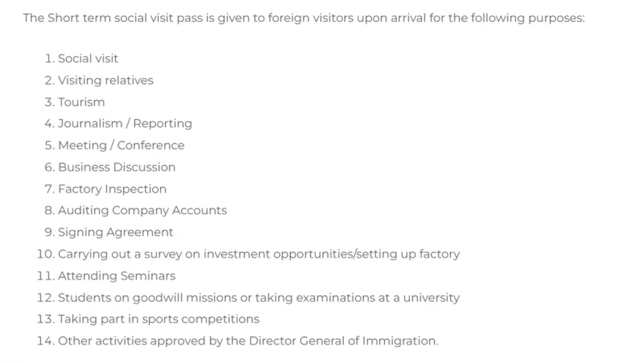The width and height of the screenshot is (644, 363).
Task: Click the 'Meeting / Conference' entry
Action: (x=121, y=146)
